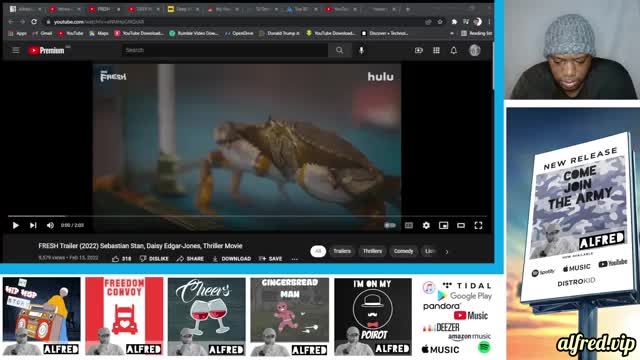Switch to the FRESH browser tab
Image resolution: width=640 pixels, height=360 pixels.
click(104, 9)
